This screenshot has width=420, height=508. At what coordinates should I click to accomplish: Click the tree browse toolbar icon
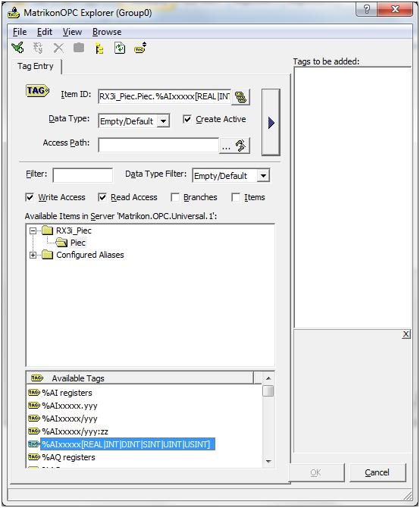click(x=99, y=49)
